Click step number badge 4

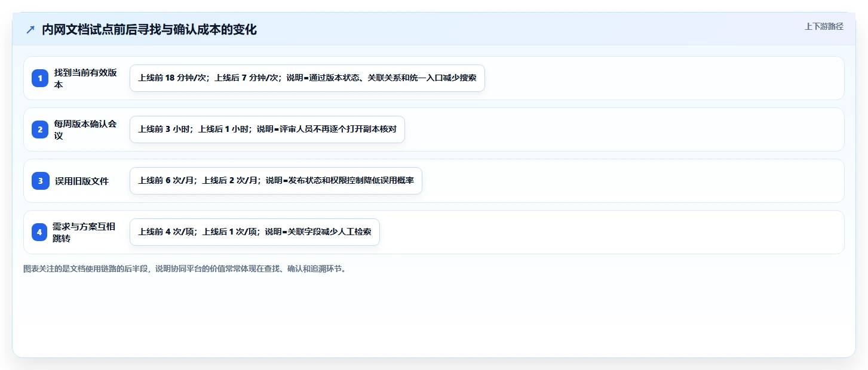[39, 232]
